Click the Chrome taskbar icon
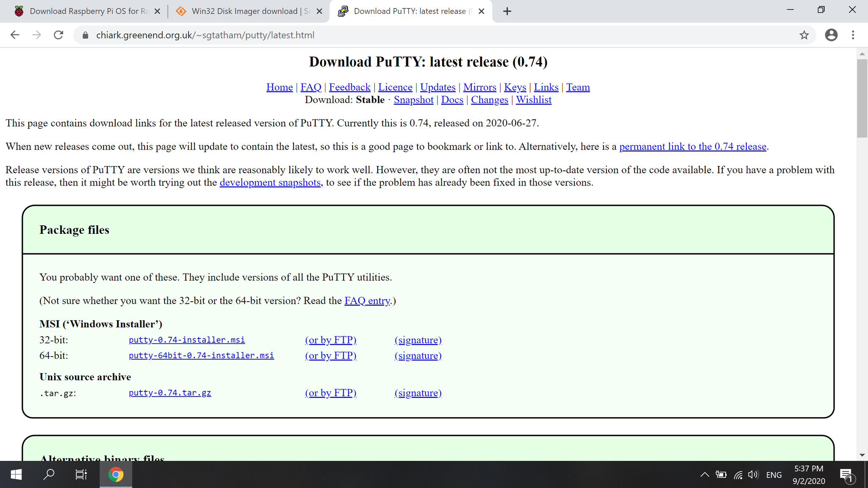 (x=116, y=474)
